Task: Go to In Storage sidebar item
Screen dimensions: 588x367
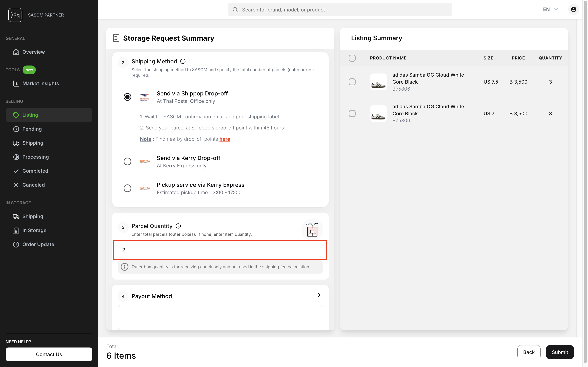Action: tap(34, 230)
